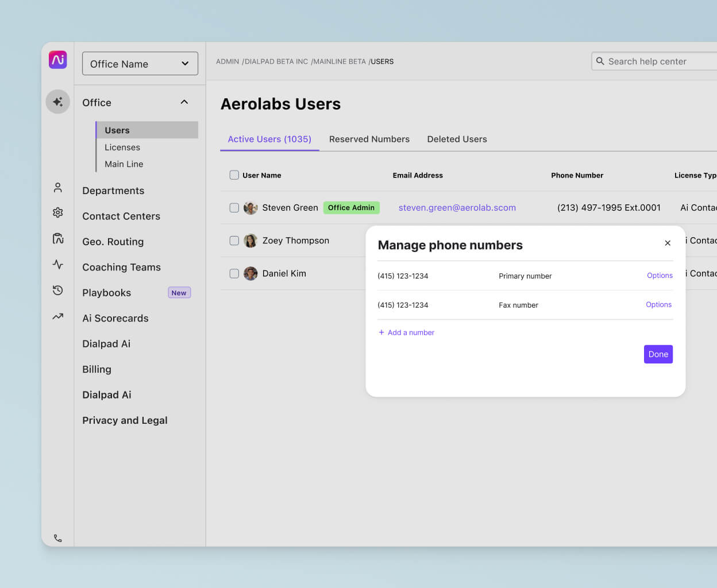Open call history clock icon
The image size is (717, 588).
57,290
